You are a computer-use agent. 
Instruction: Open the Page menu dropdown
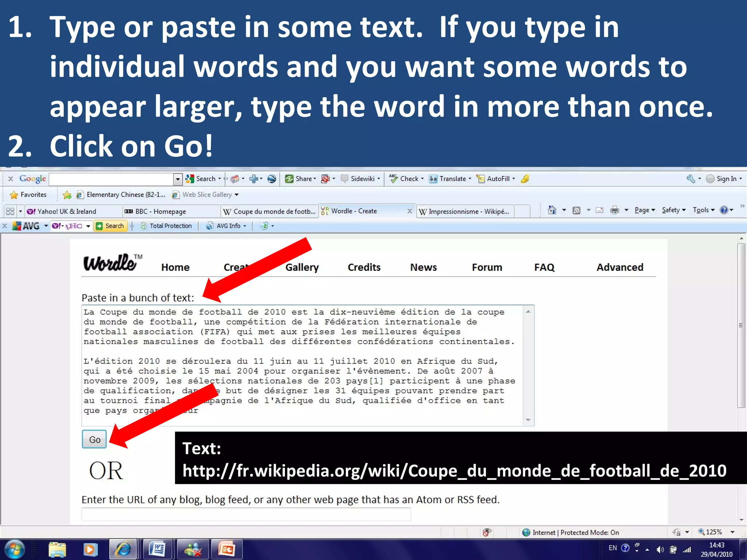(645, 210)
